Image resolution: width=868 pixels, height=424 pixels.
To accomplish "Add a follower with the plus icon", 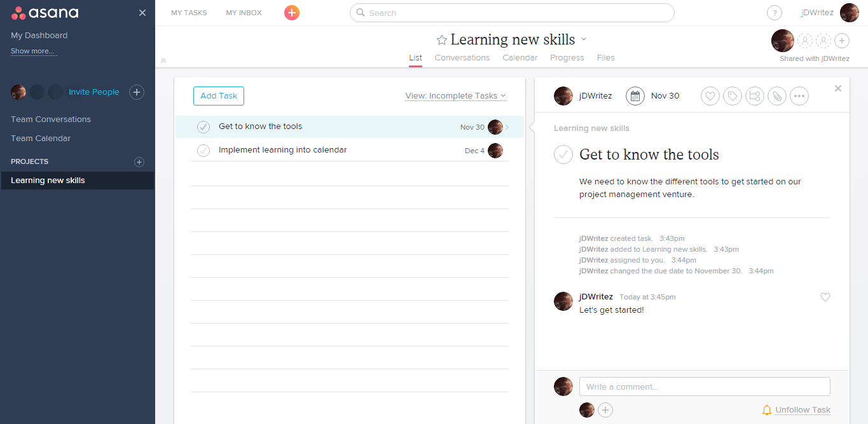I will pos(605,410).
